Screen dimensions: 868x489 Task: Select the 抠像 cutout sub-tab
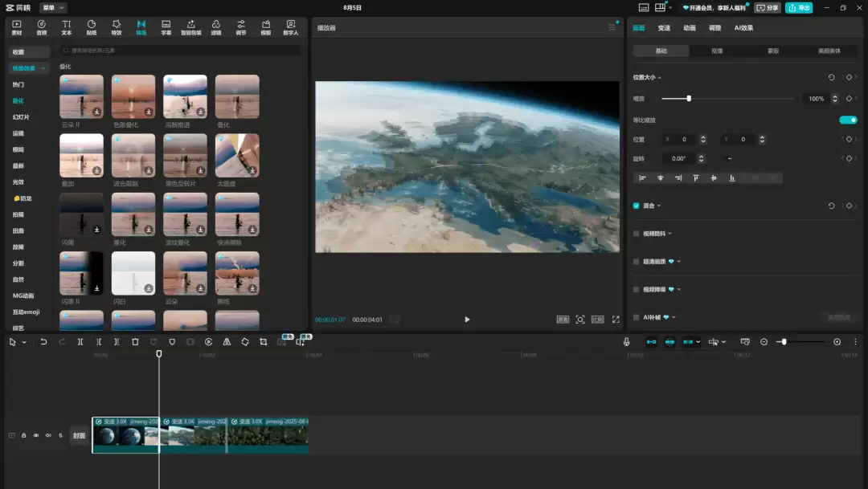718,51
